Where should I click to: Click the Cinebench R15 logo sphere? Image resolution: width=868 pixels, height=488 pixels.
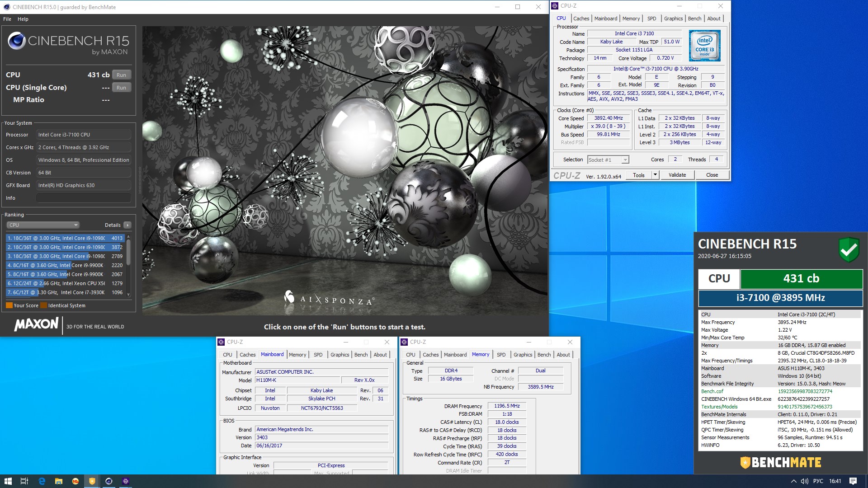(17, 41)
